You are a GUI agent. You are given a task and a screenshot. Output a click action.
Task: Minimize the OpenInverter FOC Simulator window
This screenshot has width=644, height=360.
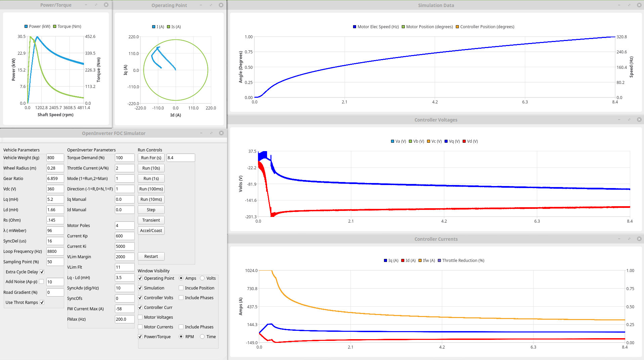point(201,133)
